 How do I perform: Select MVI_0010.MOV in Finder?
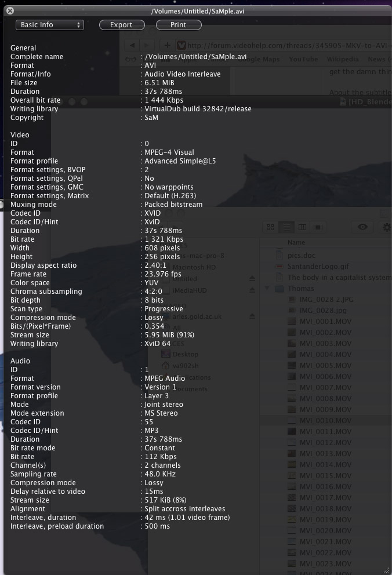[x=325, y=420]
